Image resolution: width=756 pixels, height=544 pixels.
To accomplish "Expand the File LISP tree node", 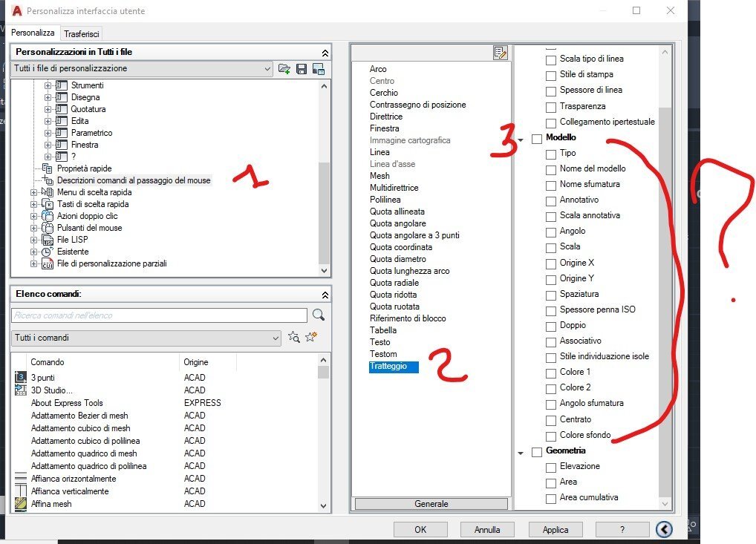I will click(x=33, y=240).
